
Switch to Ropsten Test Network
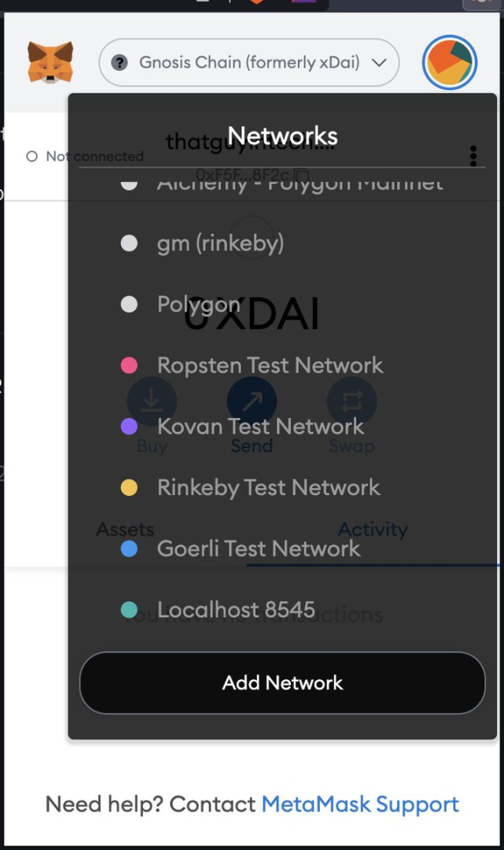(270, 365)
